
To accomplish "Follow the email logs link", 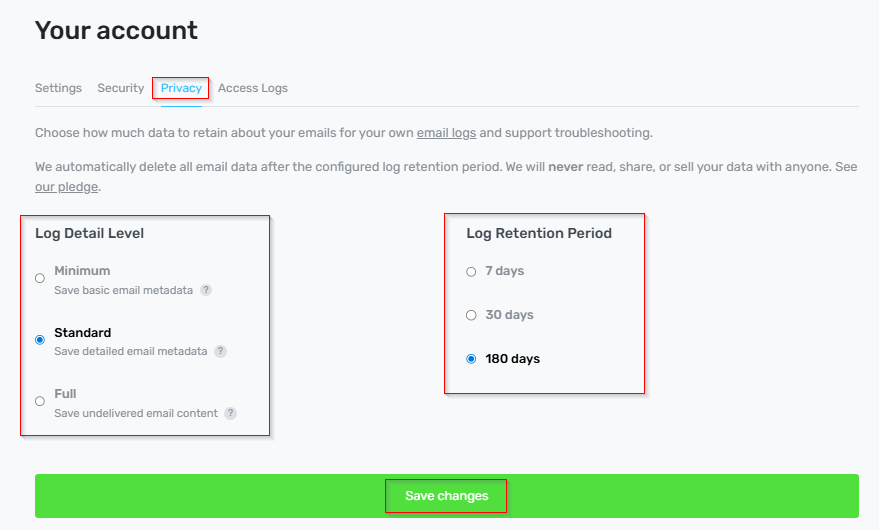I will tap(446, 133).
